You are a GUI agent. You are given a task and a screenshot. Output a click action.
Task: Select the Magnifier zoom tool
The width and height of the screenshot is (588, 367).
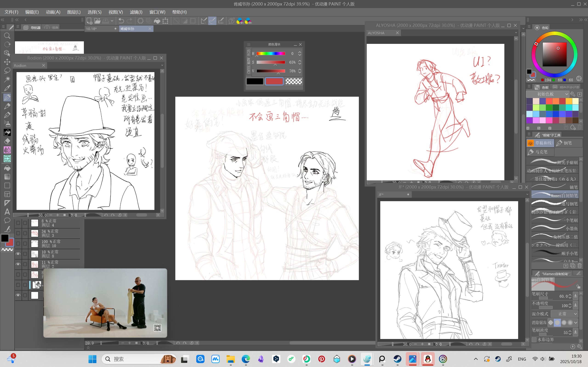click(x=7, y=36)
